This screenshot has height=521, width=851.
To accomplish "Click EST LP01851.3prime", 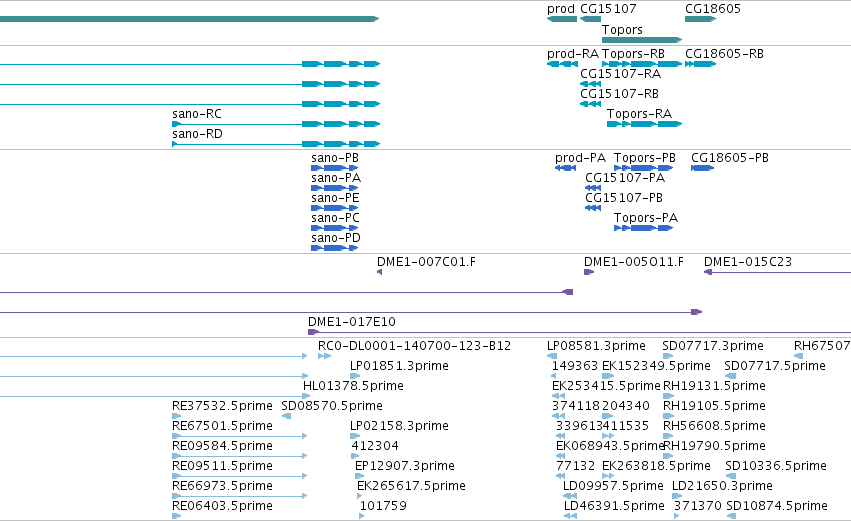I will click(x=355, y=377).
